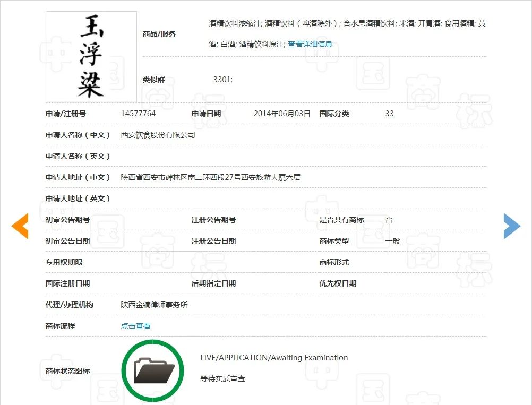Select the application date 2014年06月03日

[x=281, y=114]
